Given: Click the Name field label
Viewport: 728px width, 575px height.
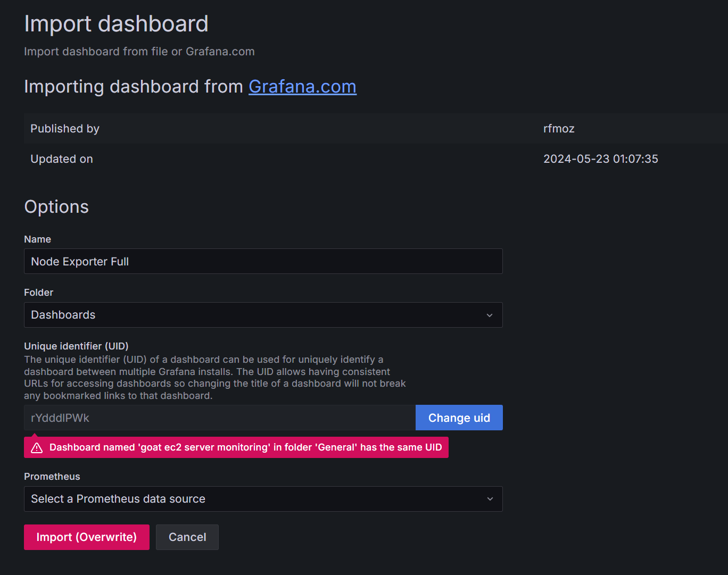Looking at the screenshot, I should (x=38, y=239).
